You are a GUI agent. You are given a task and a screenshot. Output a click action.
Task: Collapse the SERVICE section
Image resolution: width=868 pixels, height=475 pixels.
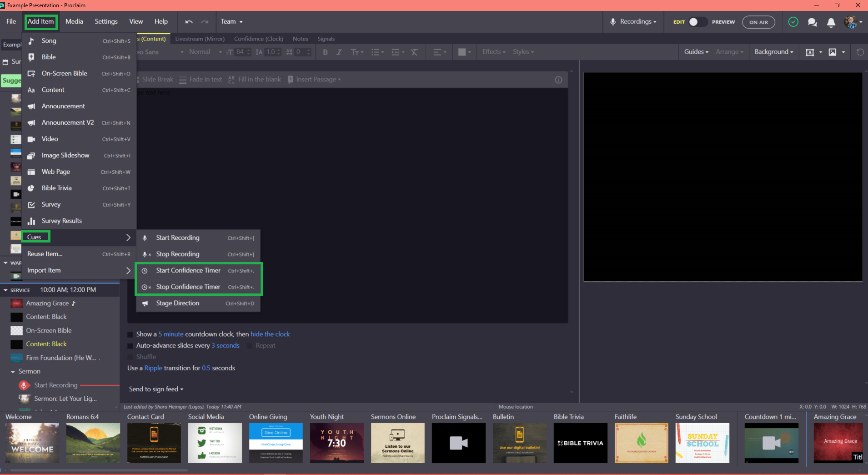pos(5,290)
